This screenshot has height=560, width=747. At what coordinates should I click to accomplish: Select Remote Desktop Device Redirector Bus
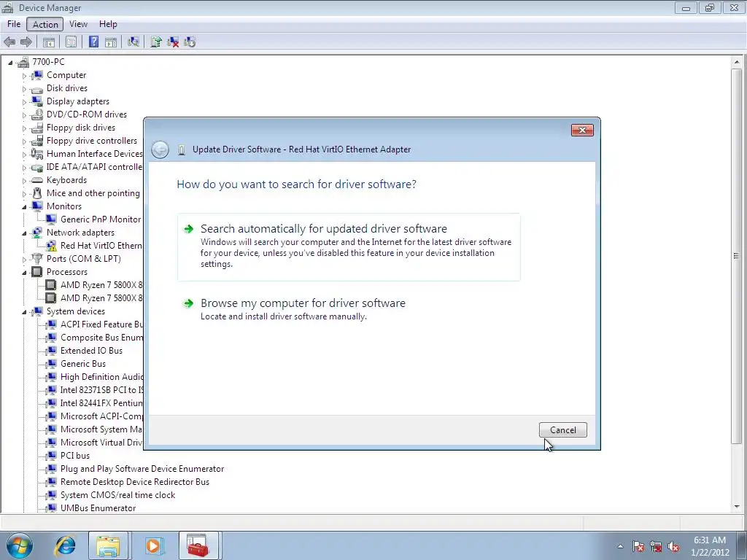click(135, 482)
